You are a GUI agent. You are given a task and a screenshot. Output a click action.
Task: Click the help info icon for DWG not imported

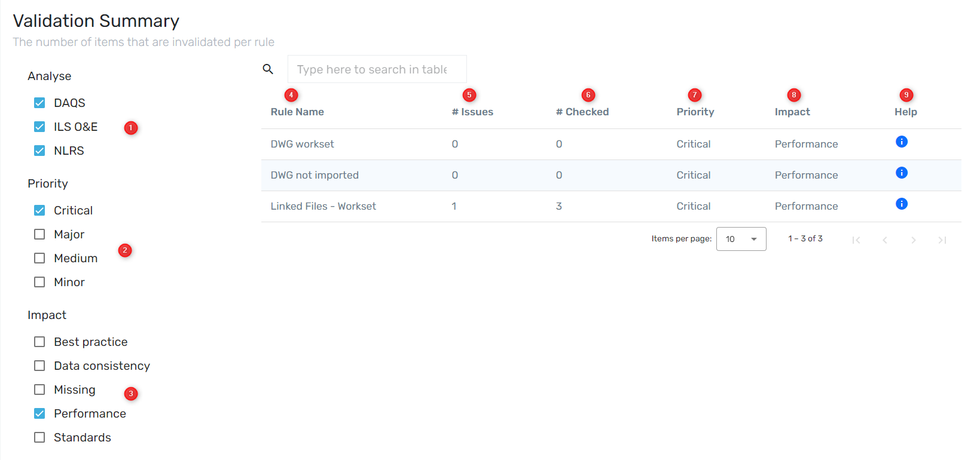pyautogui.click(x=901, y=173)
